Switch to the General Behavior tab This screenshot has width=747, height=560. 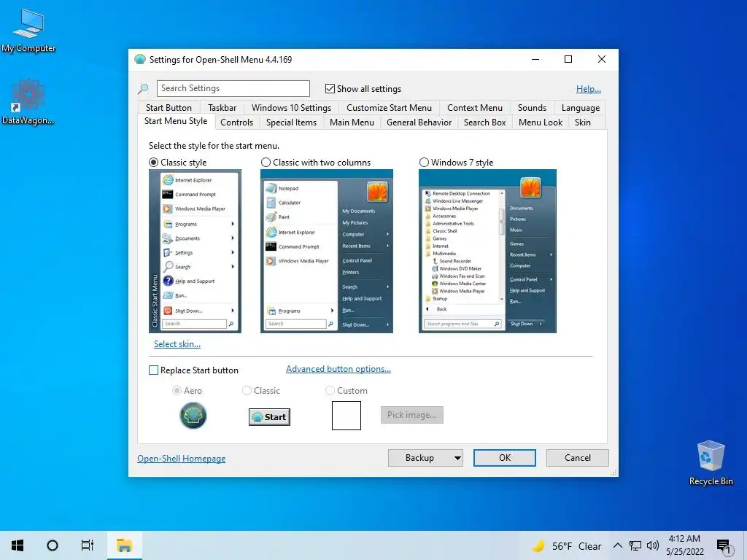(419, 122)
